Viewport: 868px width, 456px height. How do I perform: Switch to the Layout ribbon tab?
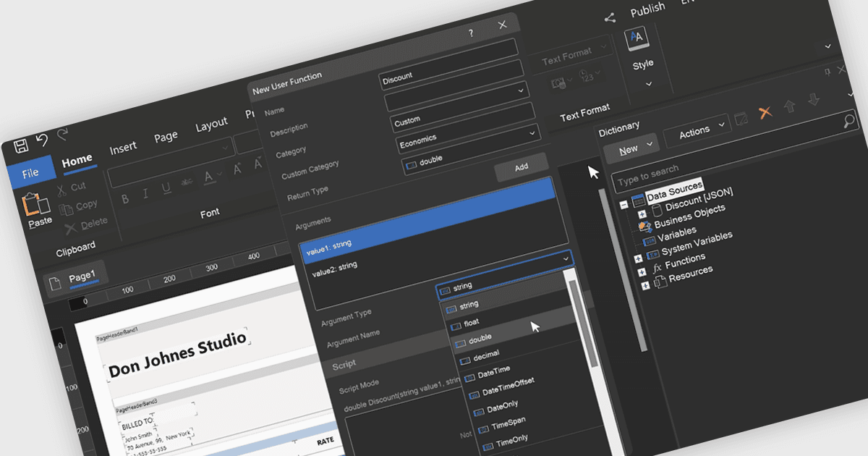point(211,124)
